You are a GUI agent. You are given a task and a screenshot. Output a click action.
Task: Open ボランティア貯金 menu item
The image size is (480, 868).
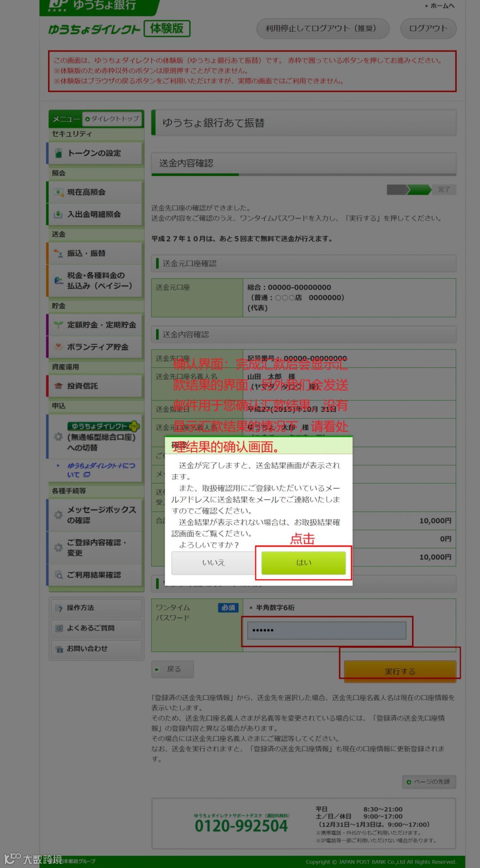tap(95, 347)
